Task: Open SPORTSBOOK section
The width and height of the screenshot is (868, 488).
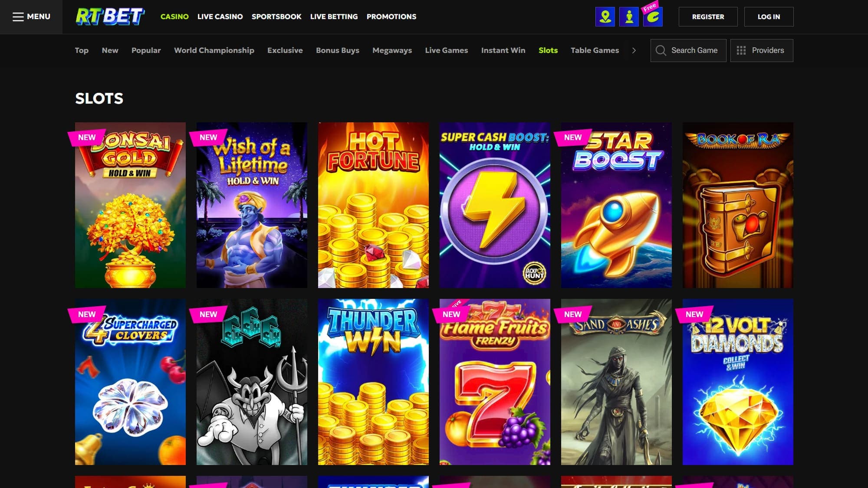Action: [x=276, y=16]
